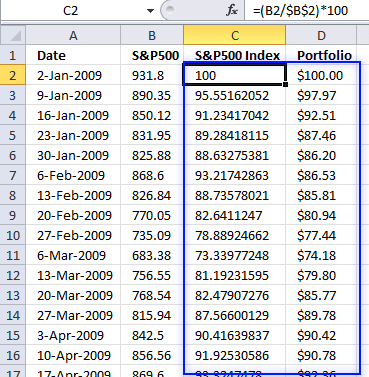Select cell with 735.09
Screen dimensions: 369x377
pos(152,235)
